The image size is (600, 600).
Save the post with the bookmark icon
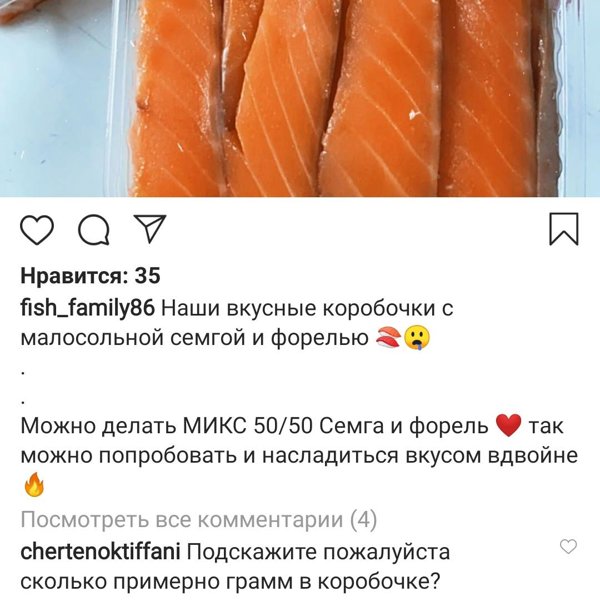tap(564, 229)
